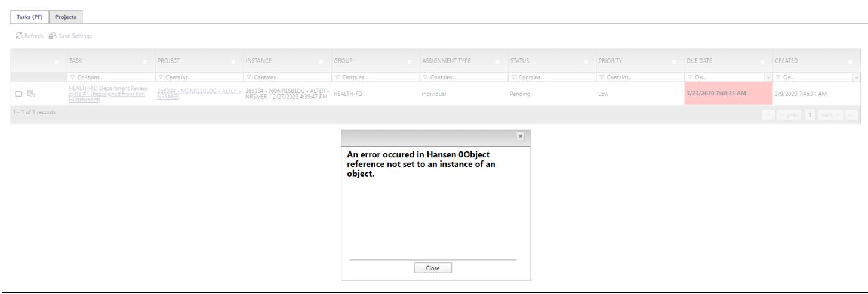This screenshot has width=868, height=294.
Task: Click the Save Settings lock icon
Action: click(52, 36)
